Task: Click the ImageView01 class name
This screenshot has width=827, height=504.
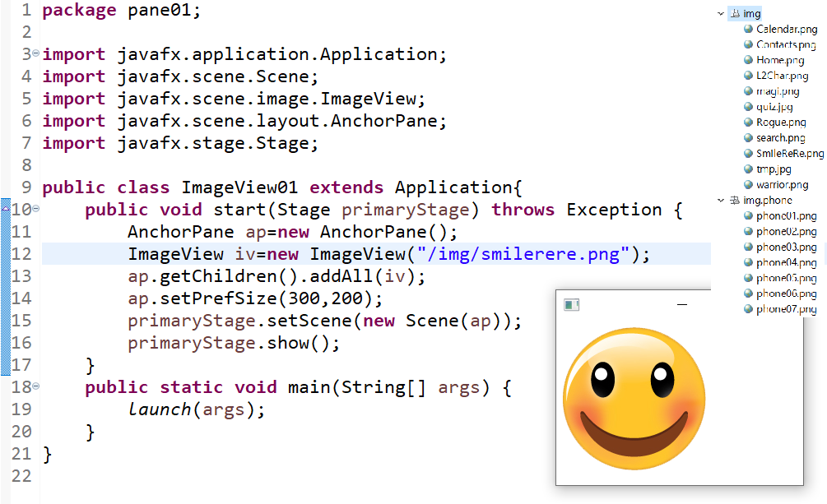Action: coord(240,187)
